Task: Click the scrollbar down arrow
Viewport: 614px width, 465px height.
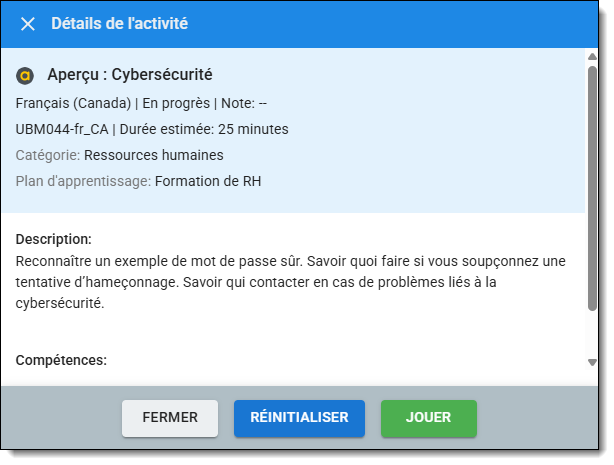Action: coord(592,361)
